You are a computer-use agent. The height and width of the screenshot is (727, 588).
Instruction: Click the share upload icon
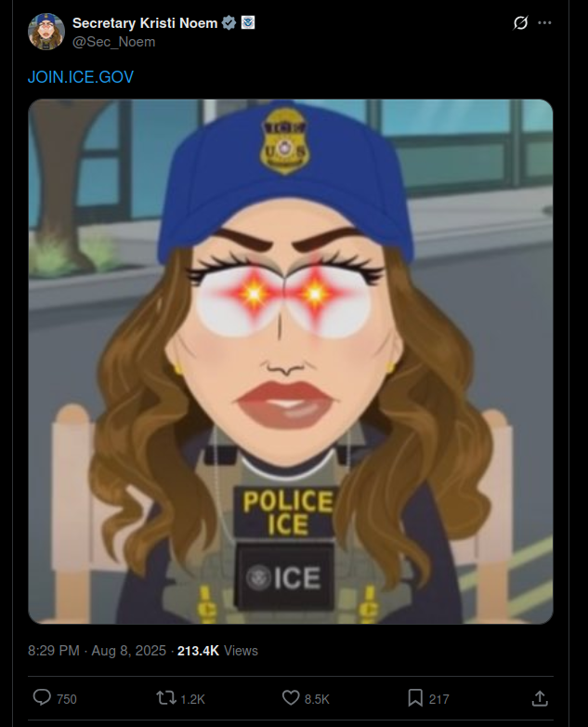540,698
